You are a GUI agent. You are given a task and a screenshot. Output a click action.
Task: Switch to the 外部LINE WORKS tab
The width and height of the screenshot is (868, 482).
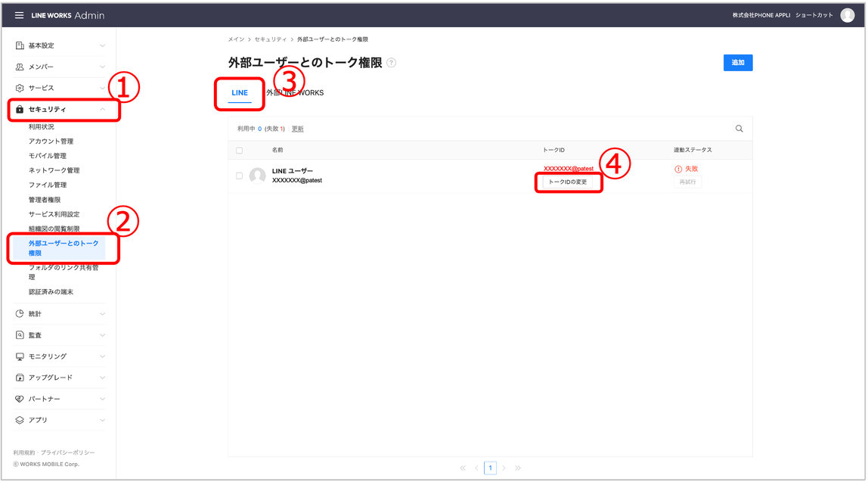point(295,93)
